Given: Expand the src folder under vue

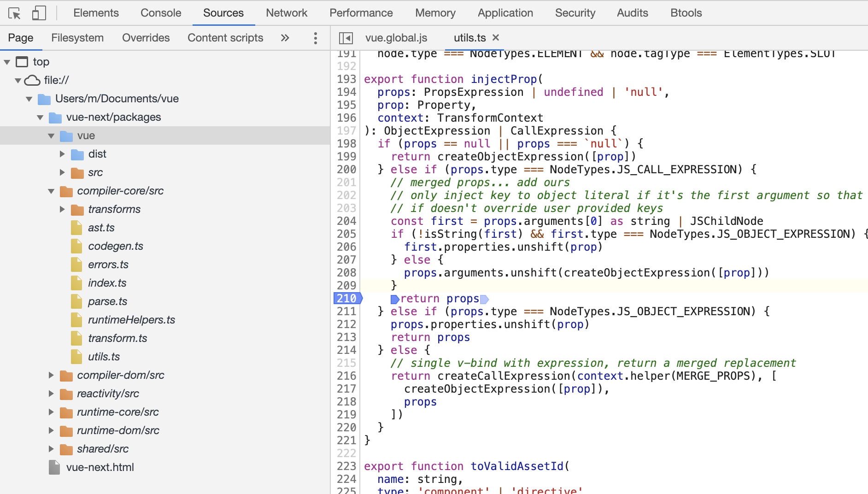Looking at the screenshot, I should pos(62,172).
